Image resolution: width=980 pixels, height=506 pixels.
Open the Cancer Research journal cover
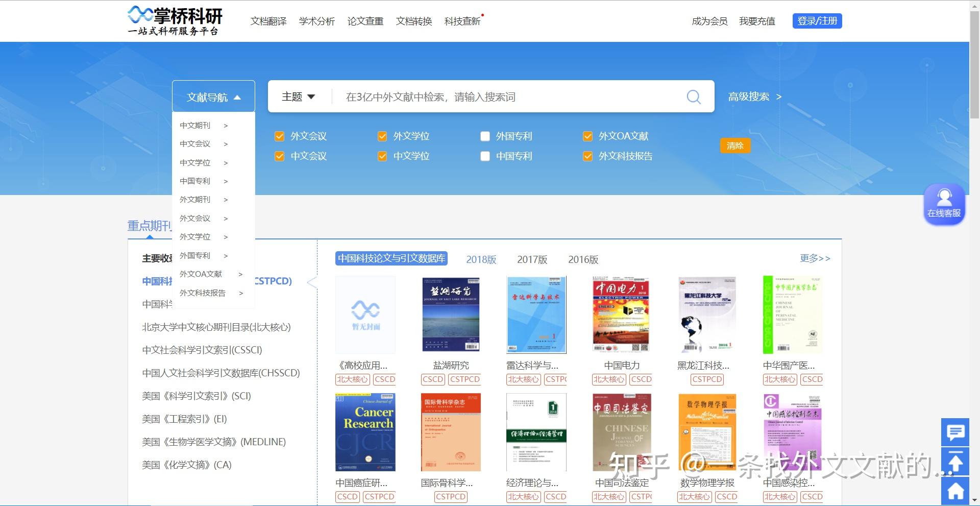click(x=365, y=432)
